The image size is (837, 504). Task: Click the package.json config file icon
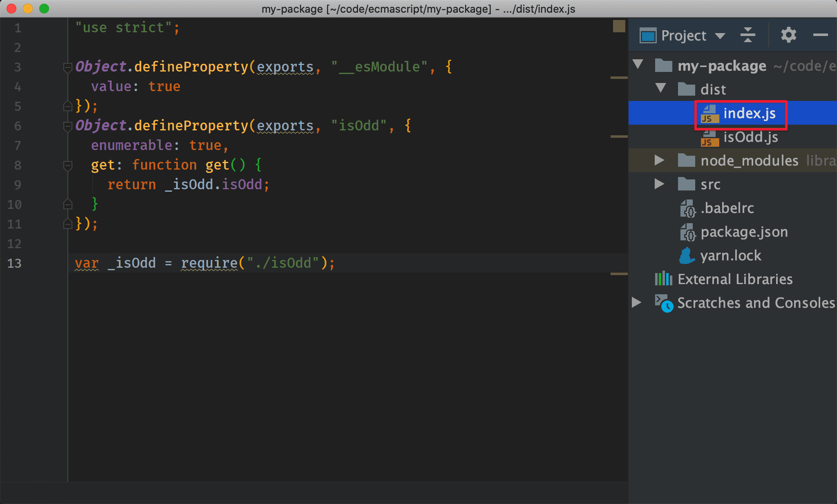[x=688, y=232]
